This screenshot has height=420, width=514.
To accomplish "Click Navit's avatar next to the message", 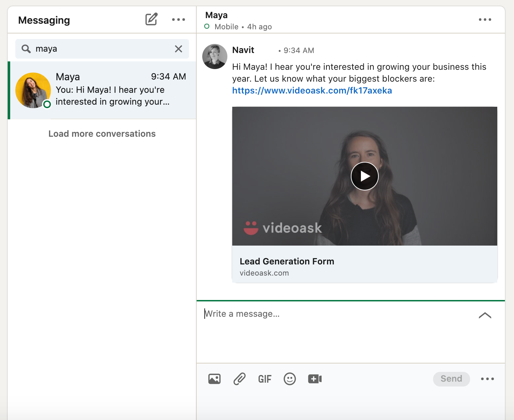I will 215,57.
